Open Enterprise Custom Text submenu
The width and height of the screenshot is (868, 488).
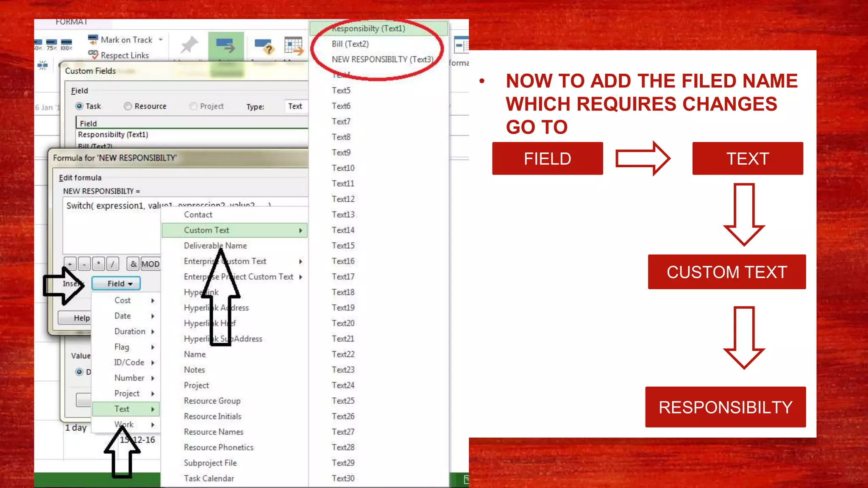pos(234,261)
